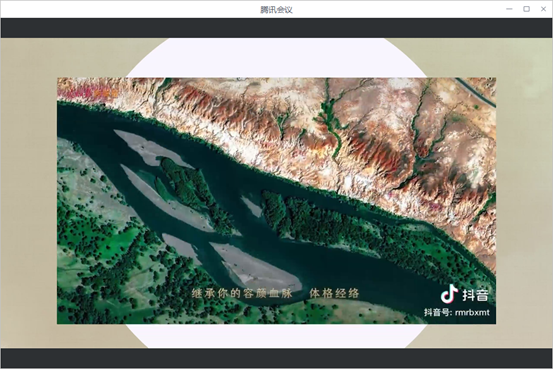The width and height of the screenshot is (553, 369).
Task: Click the 抖音号: rmrbxmt account label
Action: [x=457, y=312]
